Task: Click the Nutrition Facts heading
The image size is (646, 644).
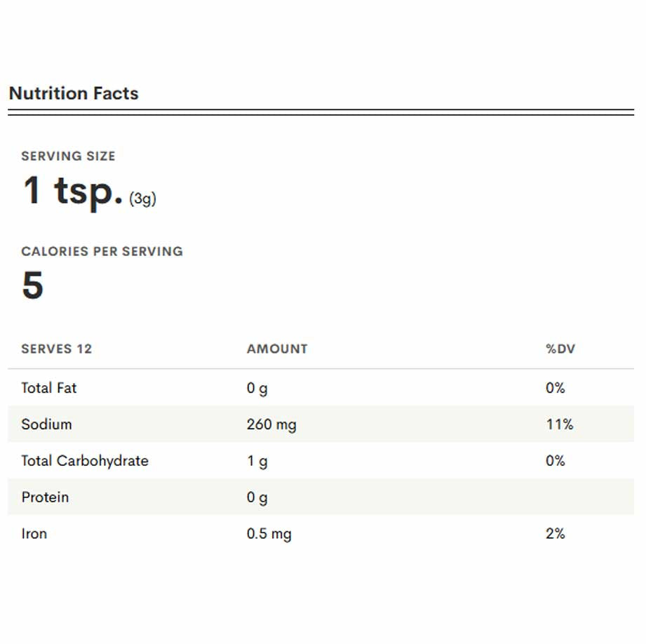Action: 74,93
